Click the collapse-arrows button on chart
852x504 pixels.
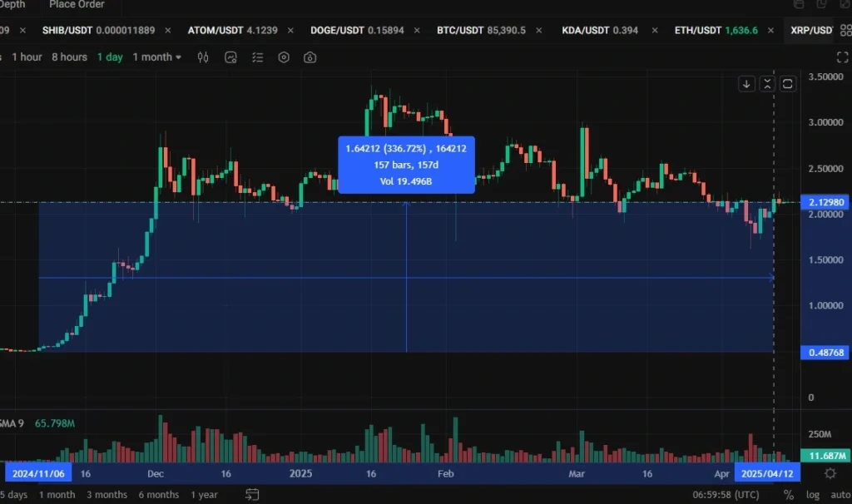click(766, 84)
